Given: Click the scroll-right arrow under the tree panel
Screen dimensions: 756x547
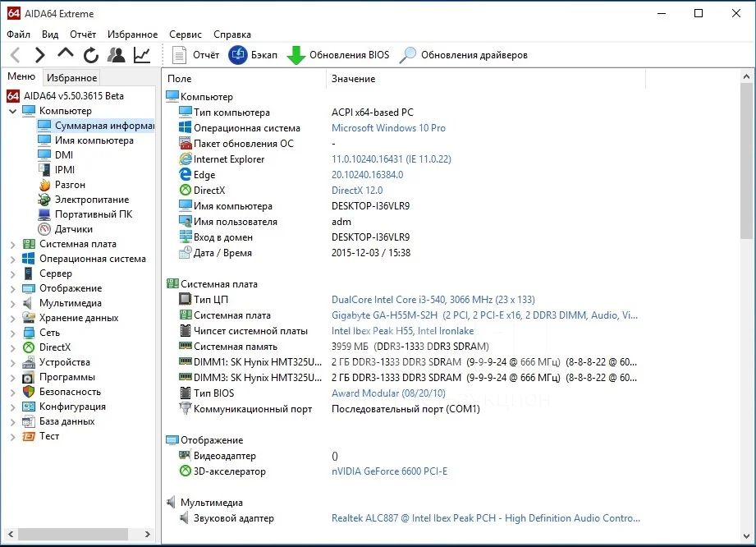Looking at the screenshot, I should tap(148, 534).
